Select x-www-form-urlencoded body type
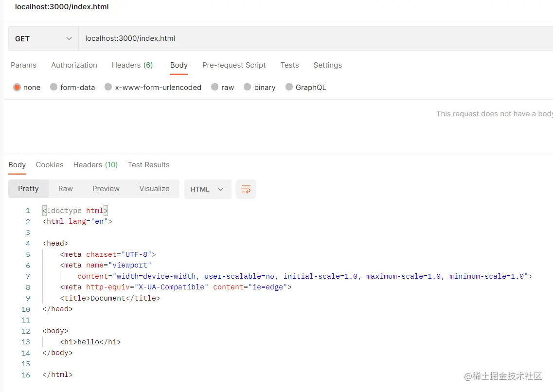The width and height of the screenshot is (553, 392). (108, 88)
